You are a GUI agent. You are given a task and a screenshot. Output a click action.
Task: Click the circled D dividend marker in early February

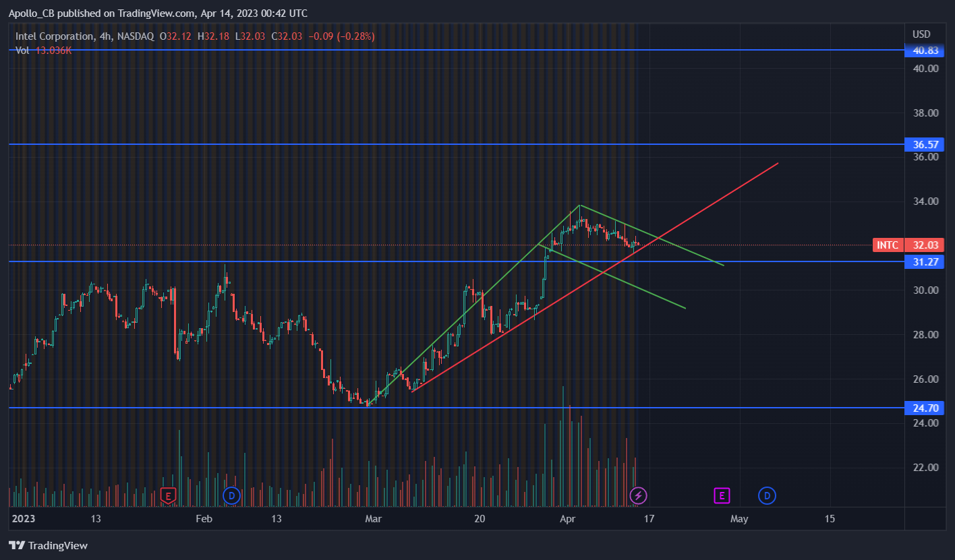(231, 495)
